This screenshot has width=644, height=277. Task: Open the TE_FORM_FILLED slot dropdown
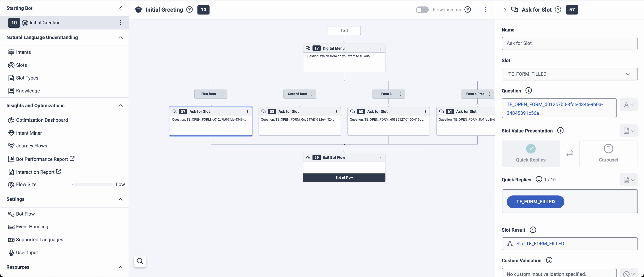(569, 74)
